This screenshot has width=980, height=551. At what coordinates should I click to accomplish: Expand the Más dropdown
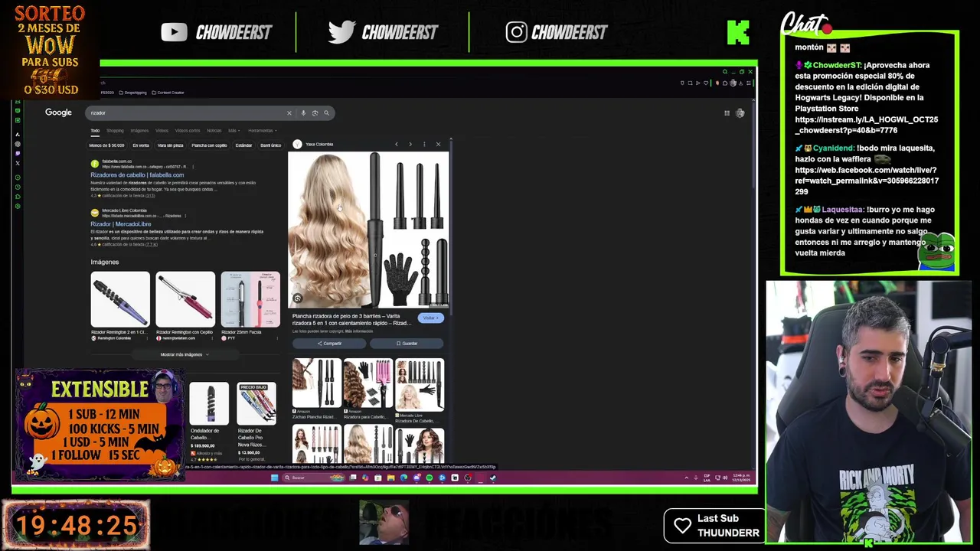(x=233, y=130)
